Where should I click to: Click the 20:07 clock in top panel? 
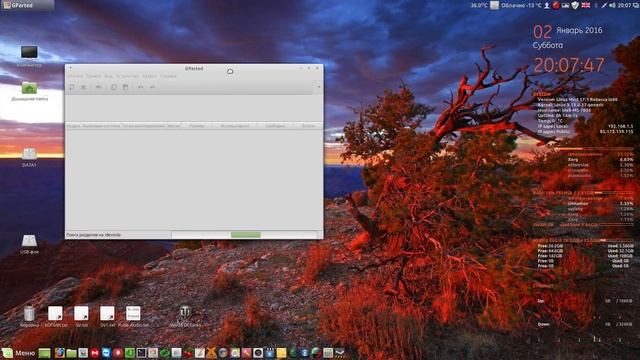(624, 5)
